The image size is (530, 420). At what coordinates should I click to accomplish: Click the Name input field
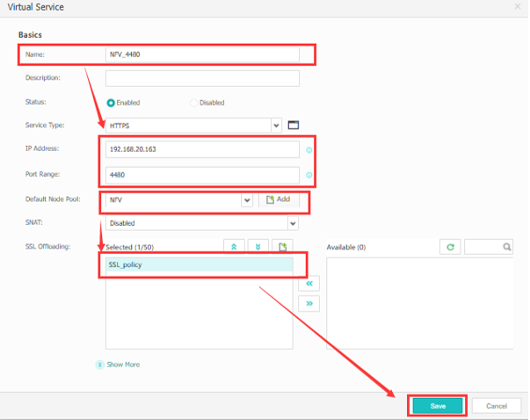coord(202,54)
